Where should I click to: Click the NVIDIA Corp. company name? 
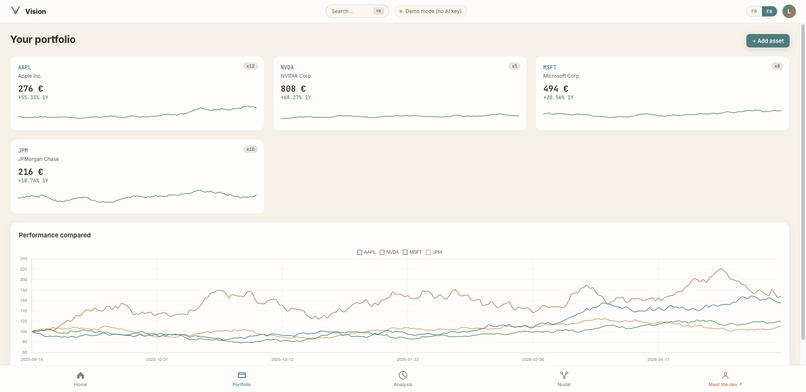296,76
